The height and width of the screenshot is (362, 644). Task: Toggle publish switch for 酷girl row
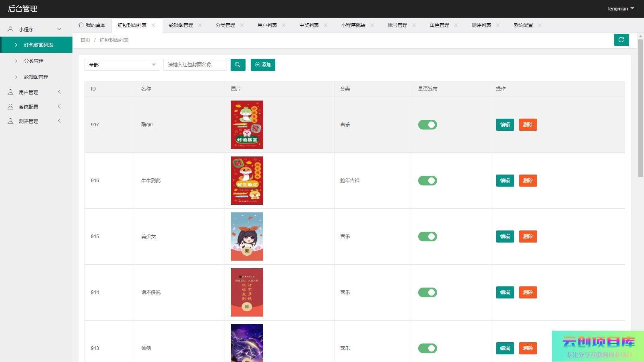pyautogui.click(x=427, y=125)
